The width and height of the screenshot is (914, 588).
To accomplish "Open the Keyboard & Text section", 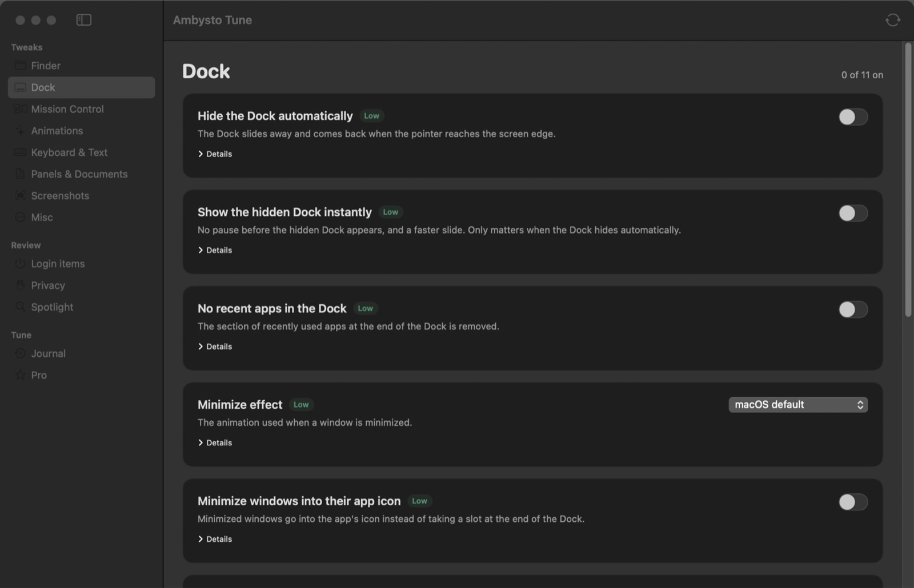I will [x=81, y=152].
